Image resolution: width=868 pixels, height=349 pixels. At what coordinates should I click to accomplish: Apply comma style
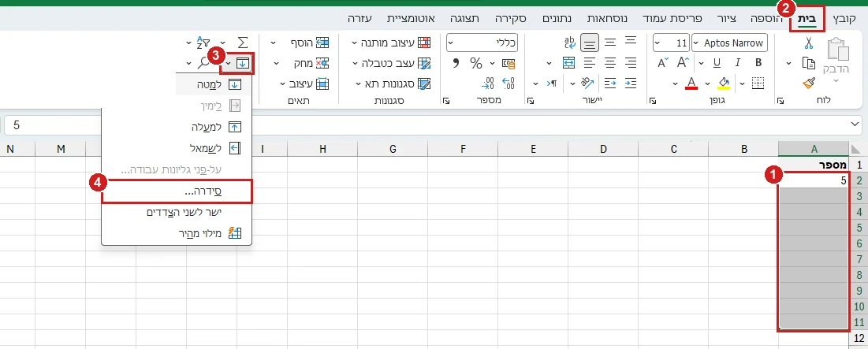(456, 63)
